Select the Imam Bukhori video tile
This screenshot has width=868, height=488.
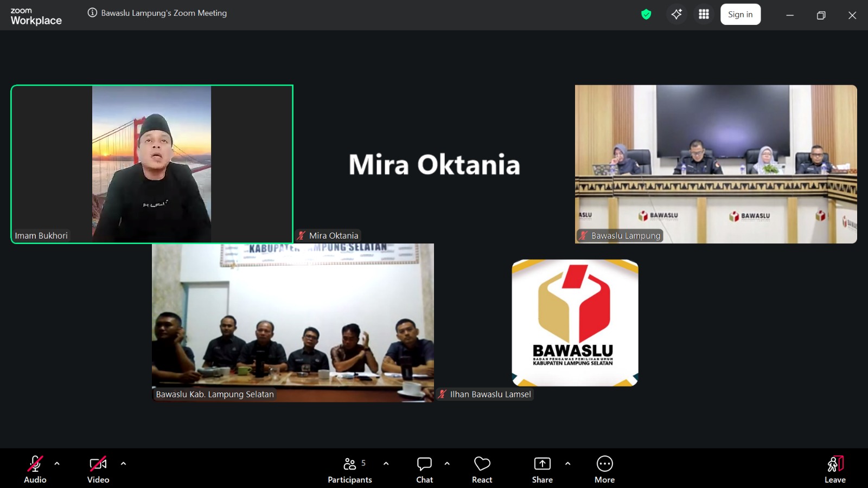pyautogui.click(x=152, y=164)
